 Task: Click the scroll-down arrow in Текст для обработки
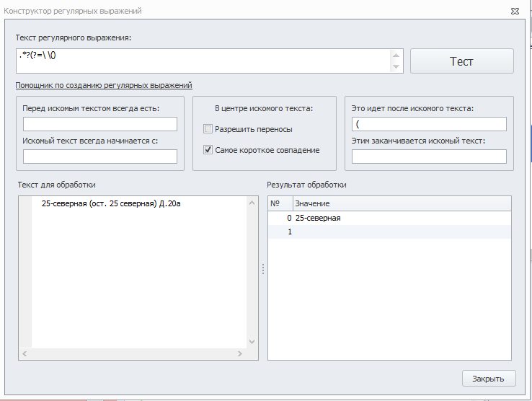(x=252, y=342)
